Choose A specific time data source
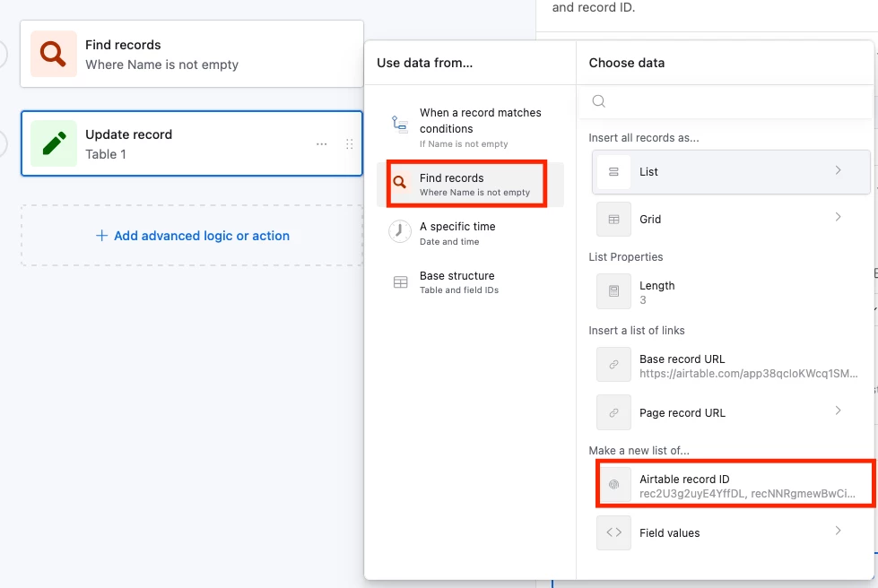This screenshot has width=878, height=588. pyautogui.click(x=470, y=233)
